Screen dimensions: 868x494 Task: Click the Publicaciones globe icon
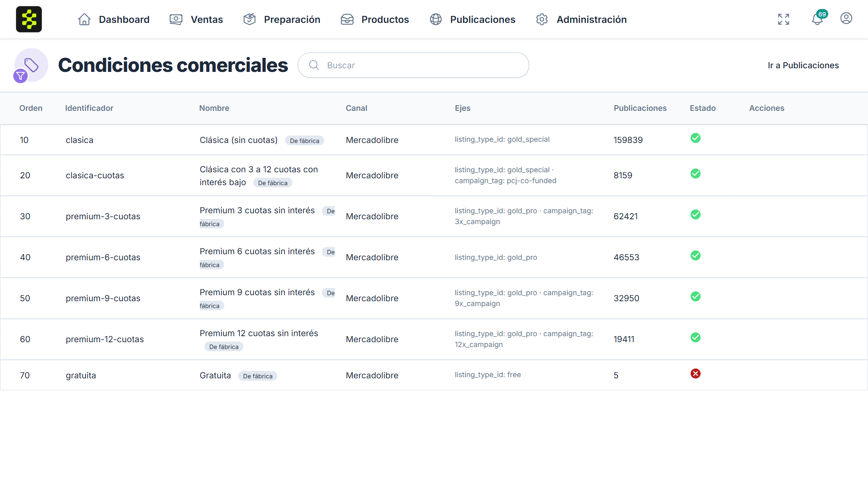(x=436, y=19)
